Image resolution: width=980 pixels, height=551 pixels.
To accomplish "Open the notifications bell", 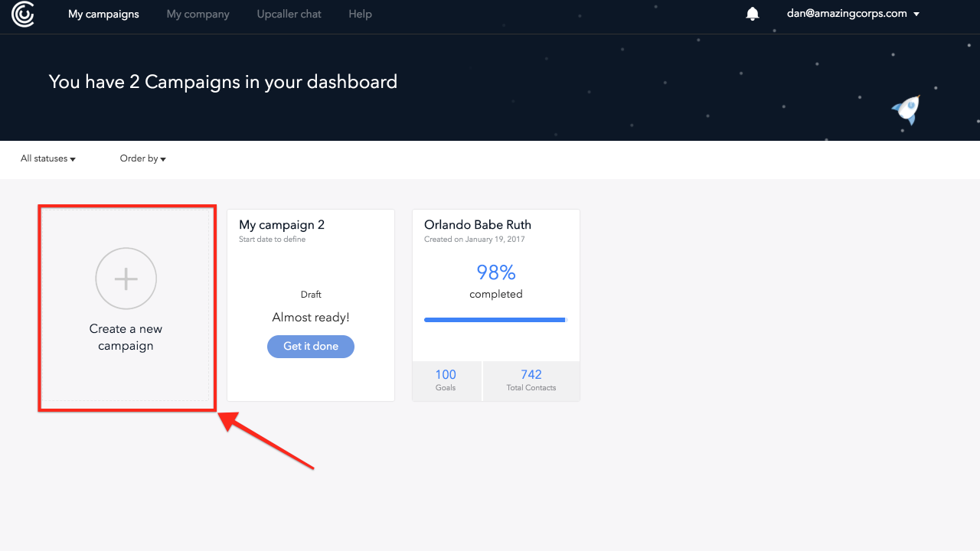I will click(x=753, y=14).
